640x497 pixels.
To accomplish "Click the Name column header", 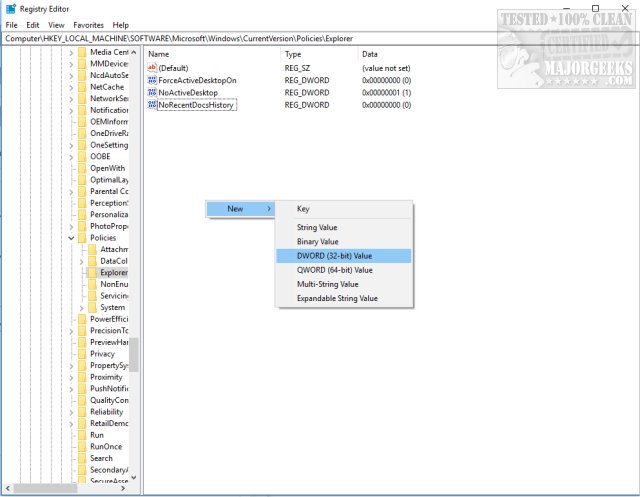I will click(212, 54).
